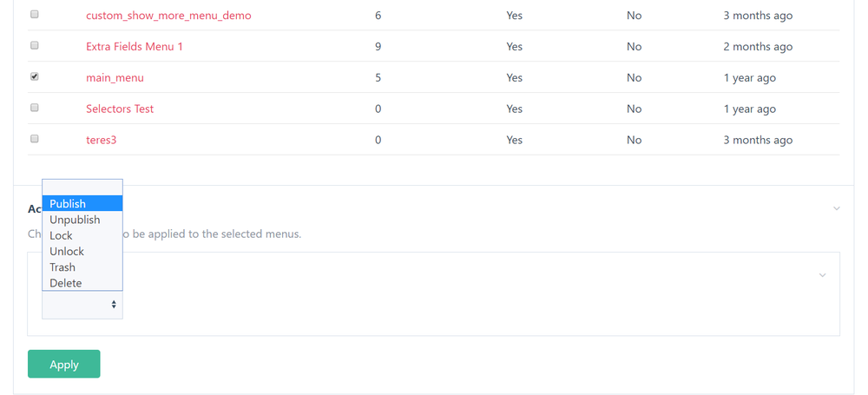868x395 pixels.
Task: Open the custom_show_more_menu_demo menu link
Action: pos(168,16)
